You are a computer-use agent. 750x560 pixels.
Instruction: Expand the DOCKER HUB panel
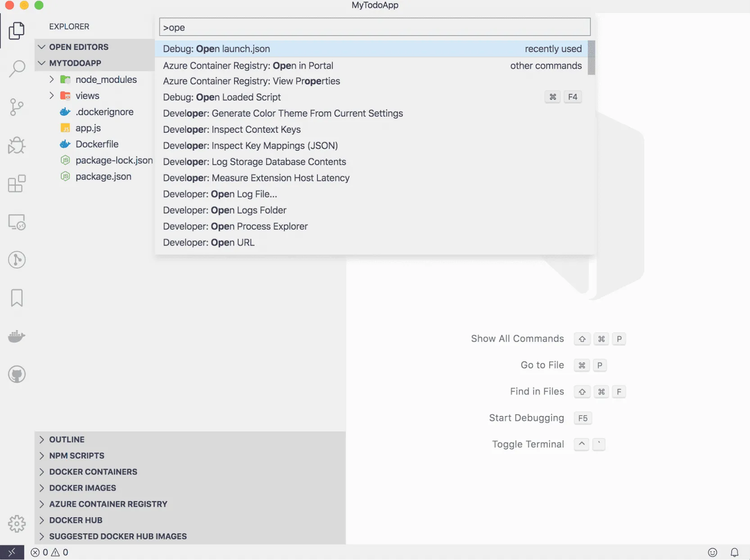coord(190,520)
